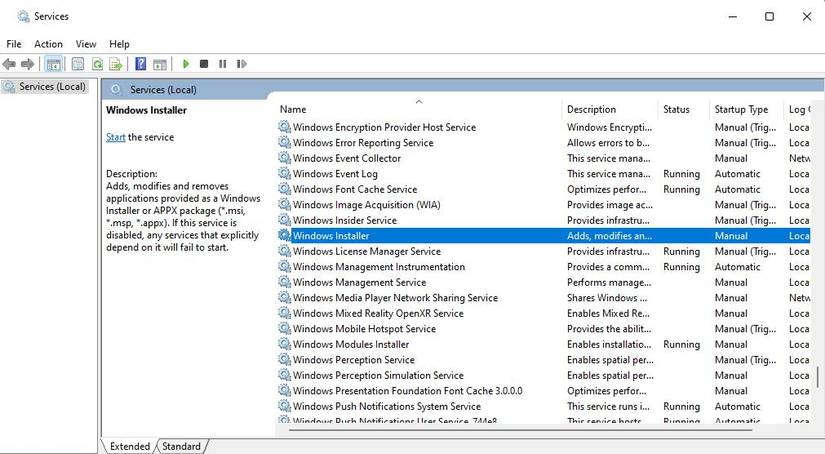Viewport: 825px width, 454px height.
Task: Click gear icon of Windows Installer row
Action: pos(285,236)
